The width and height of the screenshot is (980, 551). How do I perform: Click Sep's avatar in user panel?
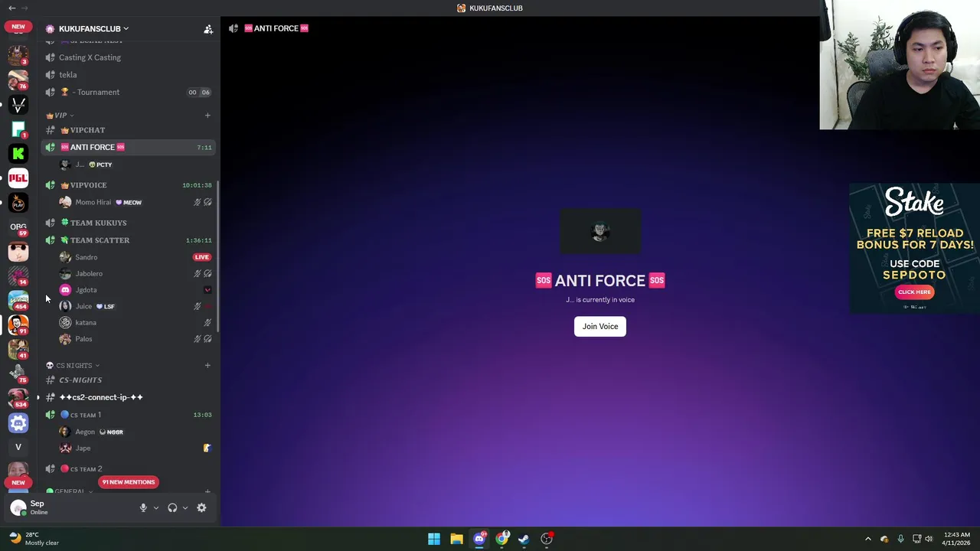pyautogui.click(x=18, y=507)
